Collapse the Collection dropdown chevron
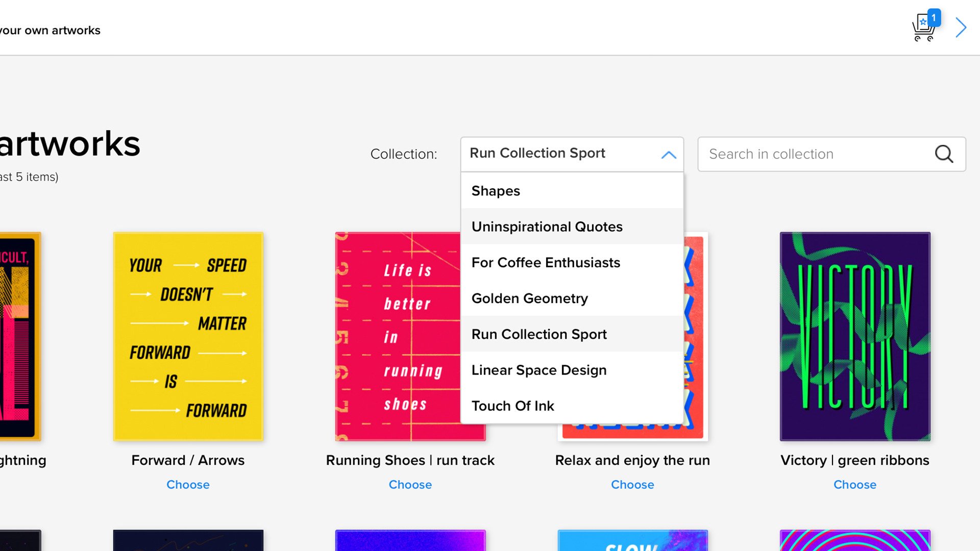The width and height of the screenshot is (980, 551). (668, 154)
